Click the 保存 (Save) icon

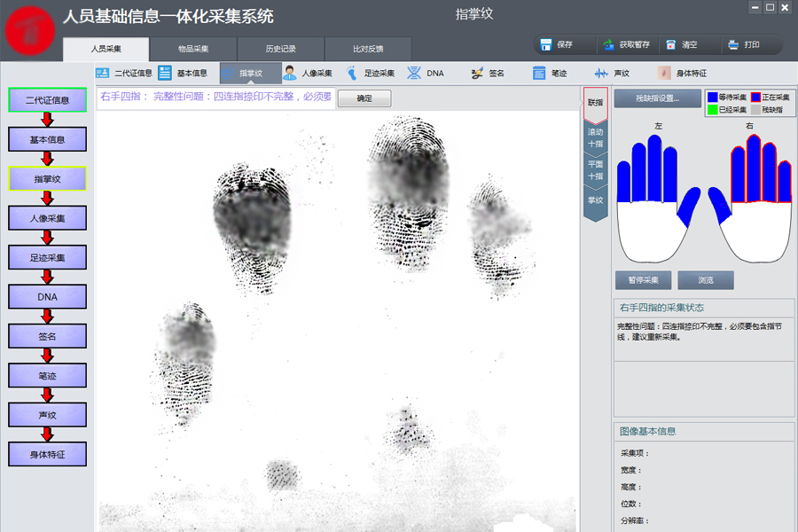pos(545,45)
